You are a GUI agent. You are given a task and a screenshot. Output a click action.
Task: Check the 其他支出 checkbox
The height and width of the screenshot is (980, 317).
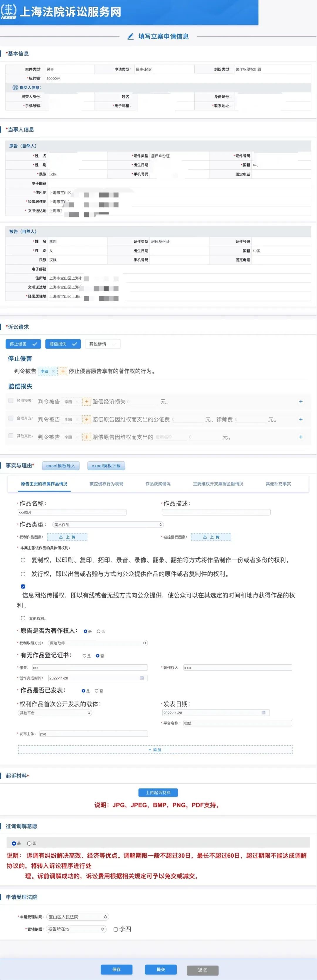click(x=11, y=436)
